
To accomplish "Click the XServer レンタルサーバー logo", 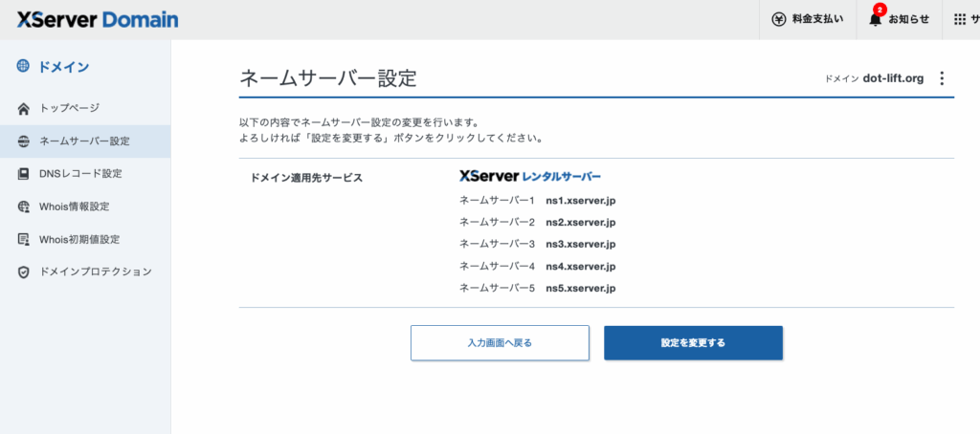I will [x=530, y=176].
